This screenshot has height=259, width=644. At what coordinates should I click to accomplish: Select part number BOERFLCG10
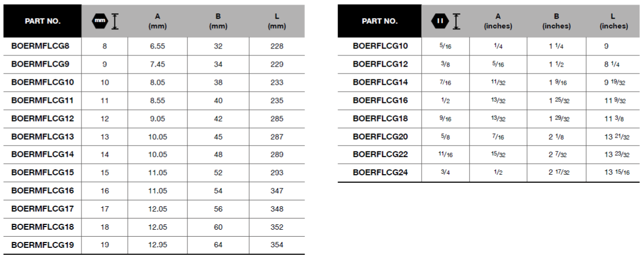(380, 46)
